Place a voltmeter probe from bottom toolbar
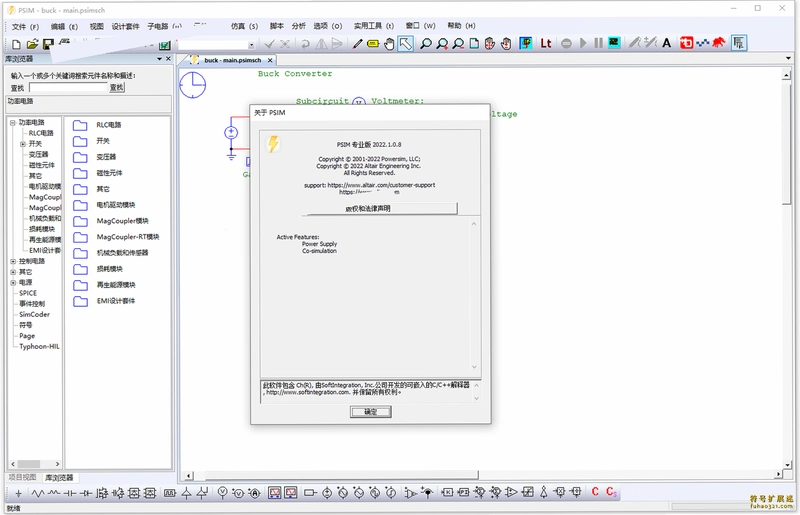Image resolution: width=800 pixels, height=515 pixels. pos(222,493)
